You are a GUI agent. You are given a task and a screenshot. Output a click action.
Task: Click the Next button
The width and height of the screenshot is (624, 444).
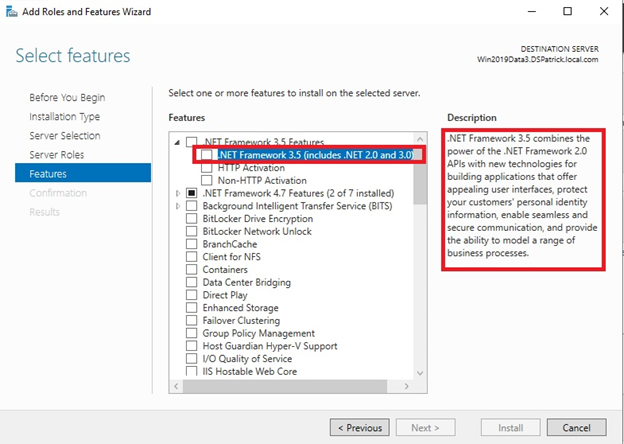pos(425,428)
